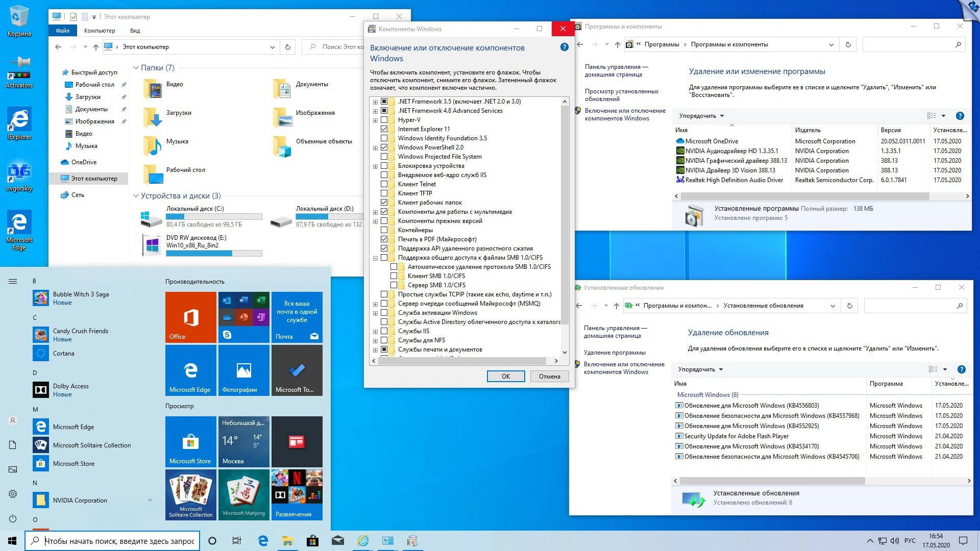Viewport: 980px width, 551px height.
Task: Open the Корзина (Recycle Bin) desktop icon
Action: pos(19,15)
